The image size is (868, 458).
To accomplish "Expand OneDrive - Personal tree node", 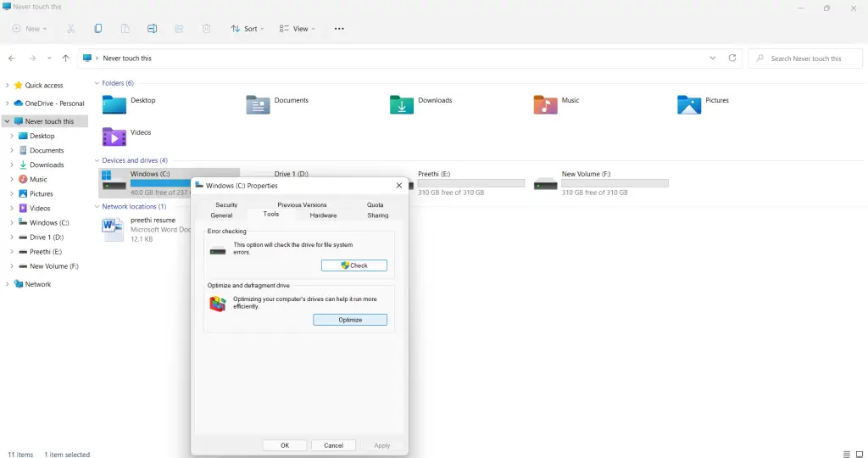I will click(7, 103).
